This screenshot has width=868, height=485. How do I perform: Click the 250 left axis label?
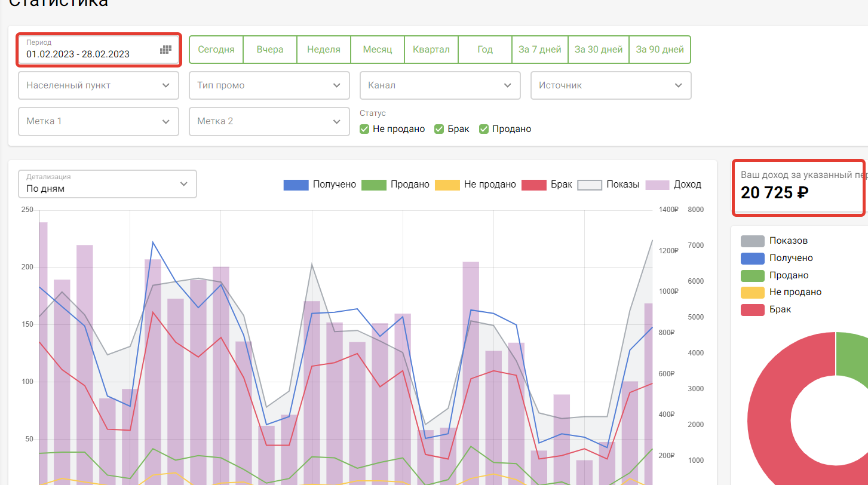(27, 210)
